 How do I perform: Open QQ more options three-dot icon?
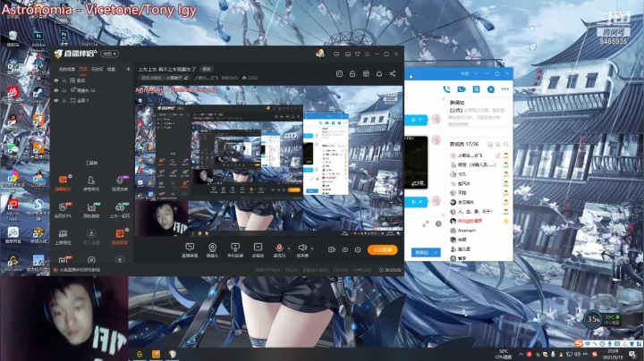tap(505, 89)
